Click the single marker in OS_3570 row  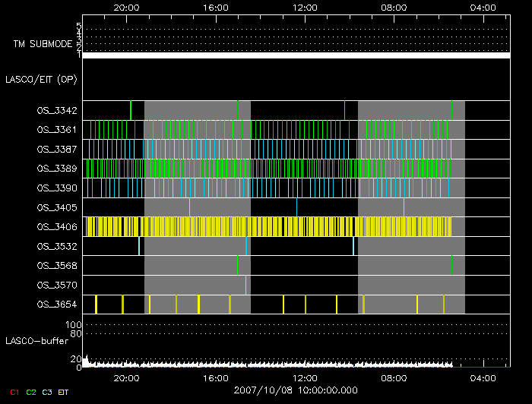[245, 285]
